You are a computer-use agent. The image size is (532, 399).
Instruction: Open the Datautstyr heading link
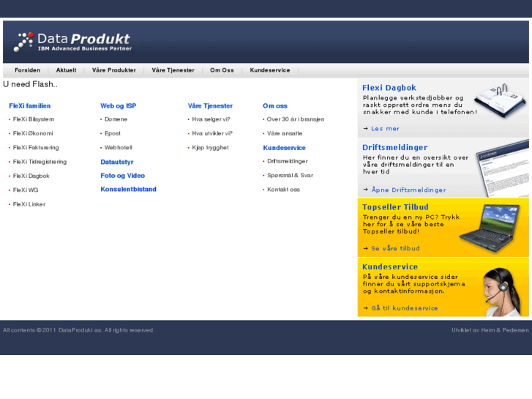(x=117, y=162)
